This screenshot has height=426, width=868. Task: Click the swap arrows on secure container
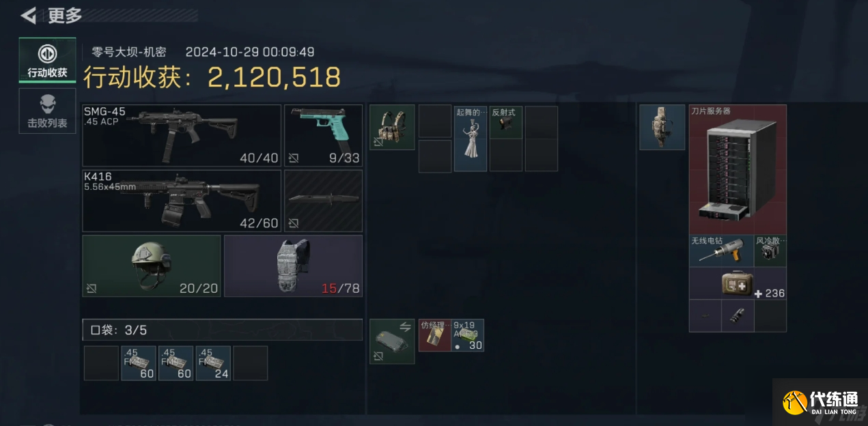(x=405, y=328)
